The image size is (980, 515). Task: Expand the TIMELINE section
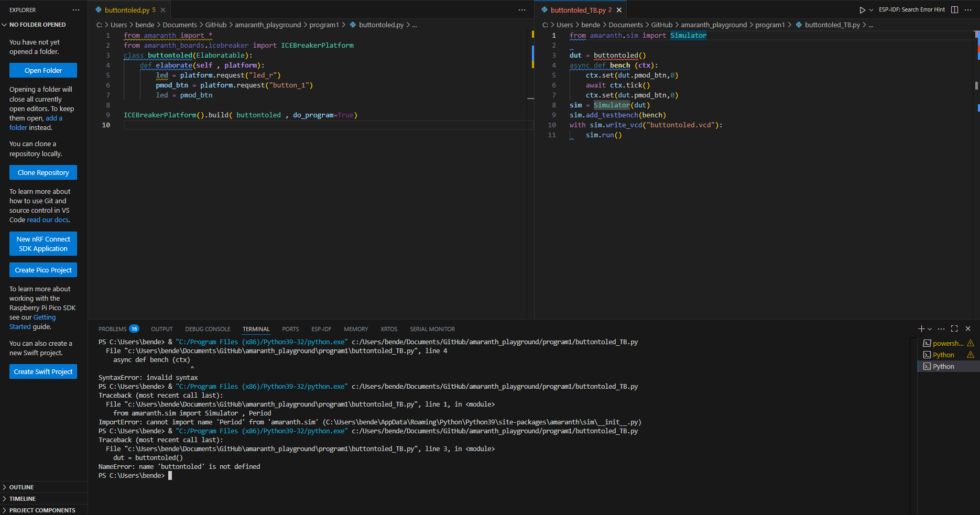23,499
